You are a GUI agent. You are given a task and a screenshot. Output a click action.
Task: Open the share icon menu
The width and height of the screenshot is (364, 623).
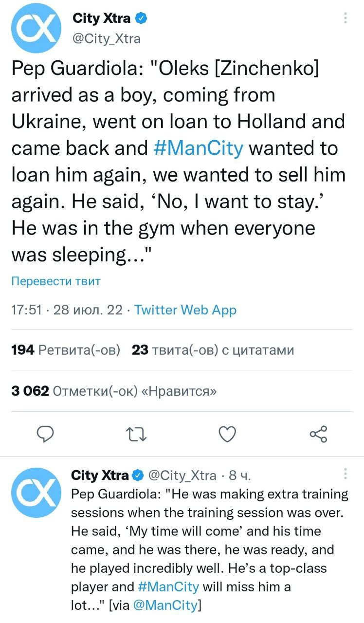pos(318,433)
